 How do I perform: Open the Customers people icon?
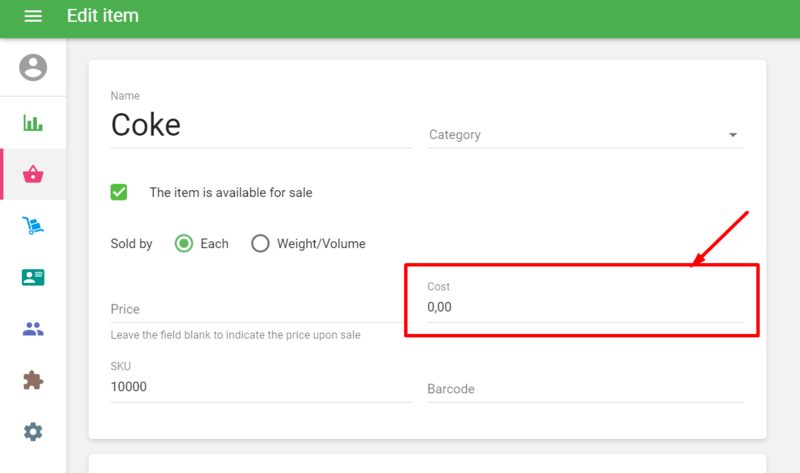click(x=33, y=329)
